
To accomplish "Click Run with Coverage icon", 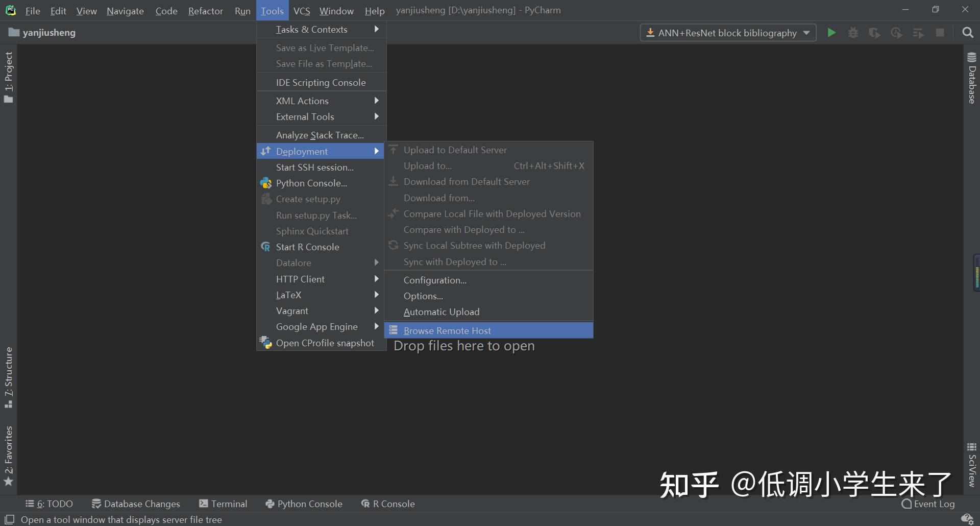I will click(874, 33).
